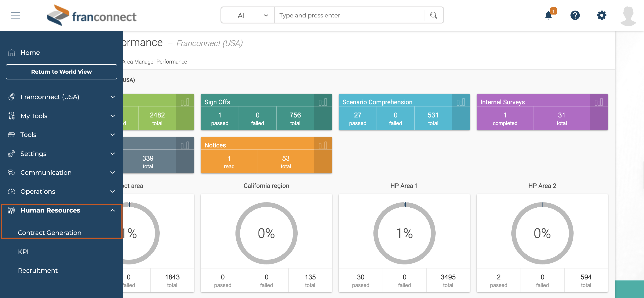
Task: Click the Franconnect (USA) globe icon
Action: (x=11, y=97)
